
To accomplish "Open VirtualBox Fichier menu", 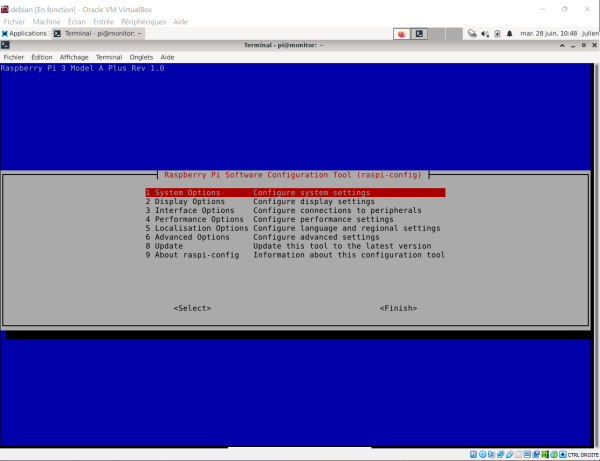I will coord(14,22).
